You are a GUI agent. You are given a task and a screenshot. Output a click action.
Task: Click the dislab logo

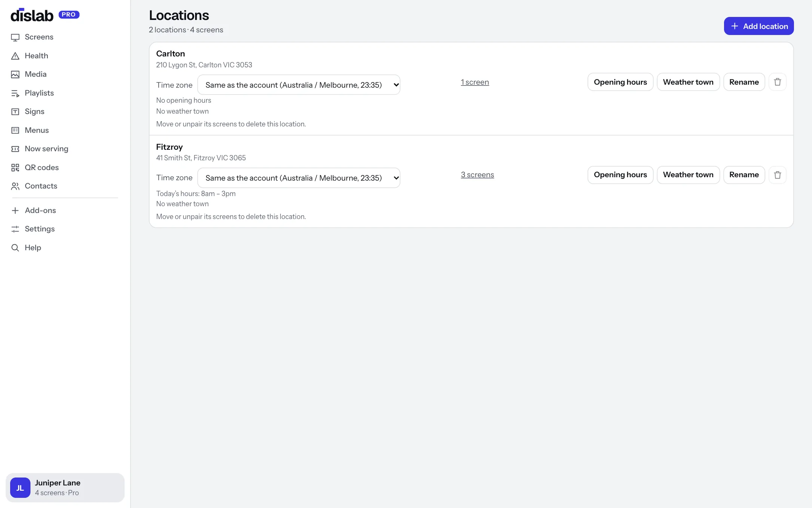coord(32,15)
